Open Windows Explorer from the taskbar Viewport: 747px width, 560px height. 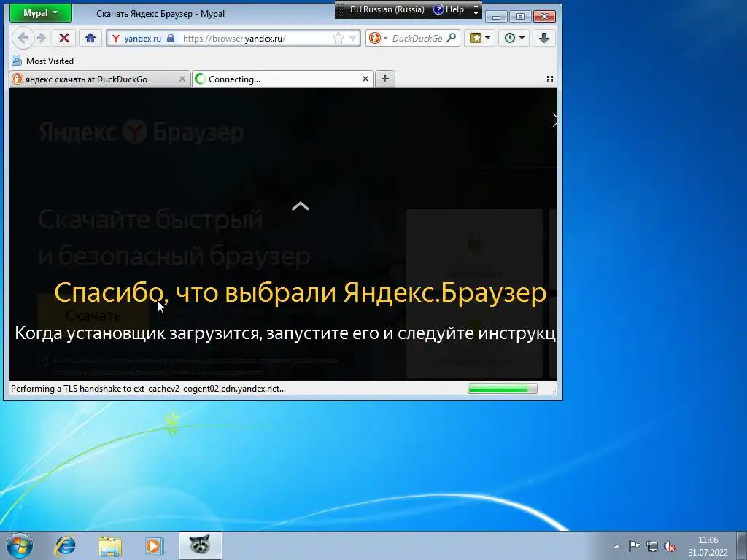pos(110,546)
